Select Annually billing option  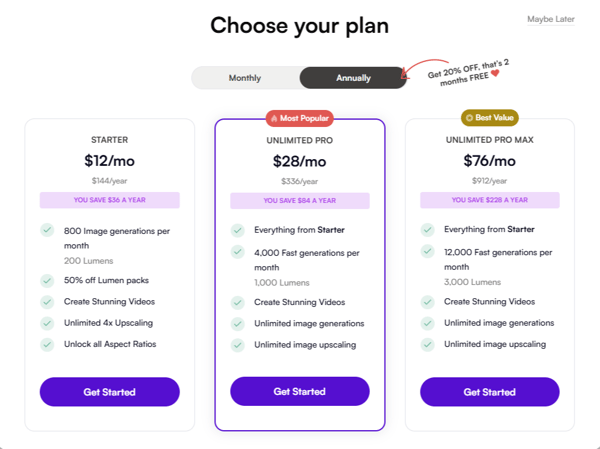click(353, 78)
